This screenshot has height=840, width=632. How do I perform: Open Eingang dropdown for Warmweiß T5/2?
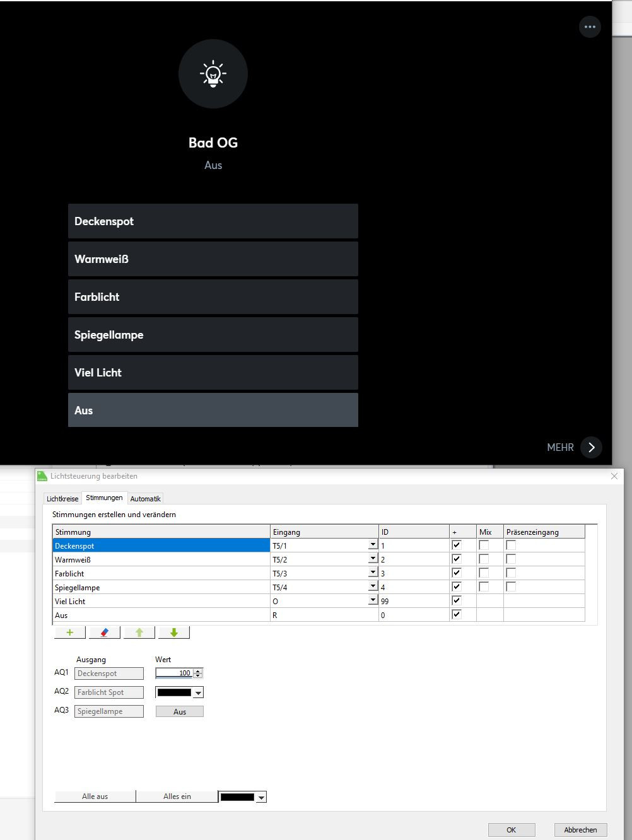coord(373,559)
